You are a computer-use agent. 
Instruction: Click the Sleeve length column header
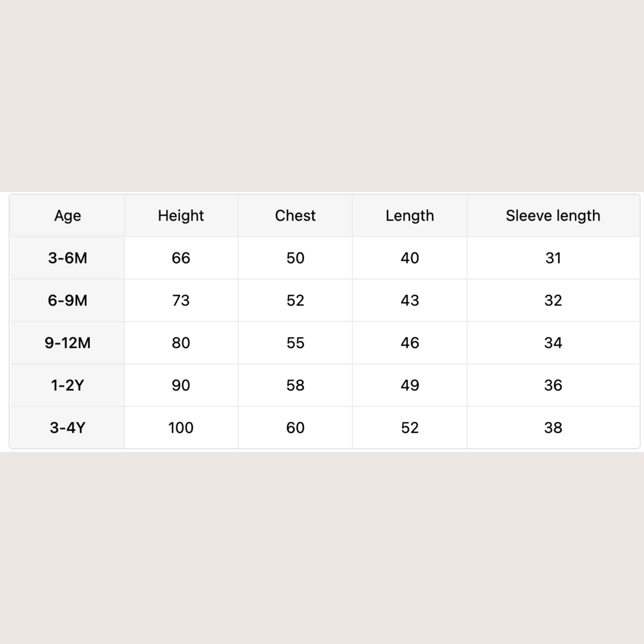(553, 216)
